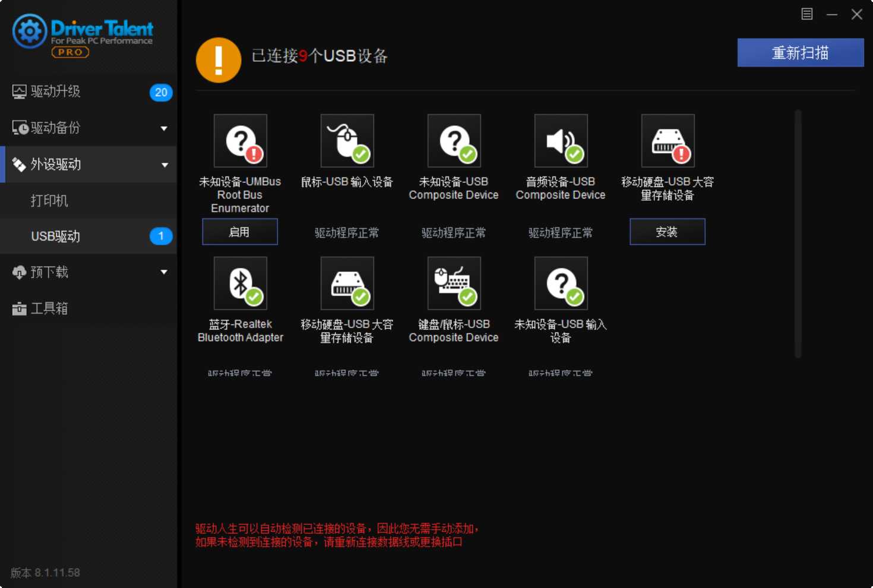Select the 未知设备-USB 输入设备 icon
The height and width of the screenshot is (588, 873).
tap(561, 283)
